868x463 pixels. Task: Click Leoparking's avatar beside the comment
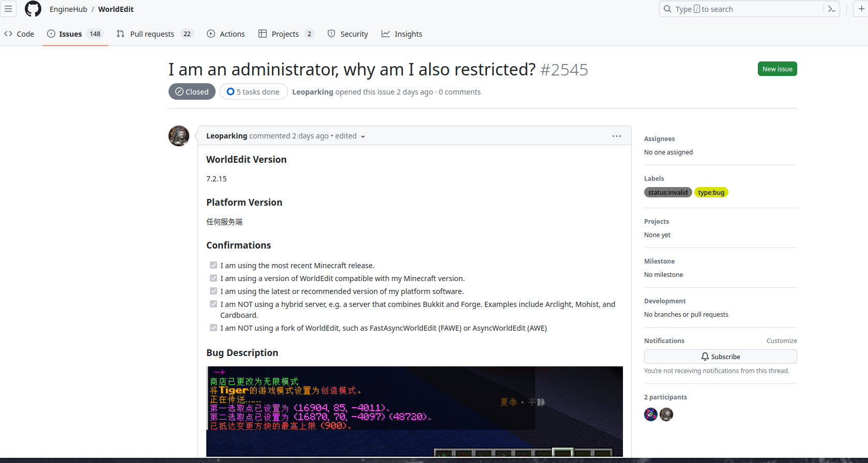coord(179,136)
